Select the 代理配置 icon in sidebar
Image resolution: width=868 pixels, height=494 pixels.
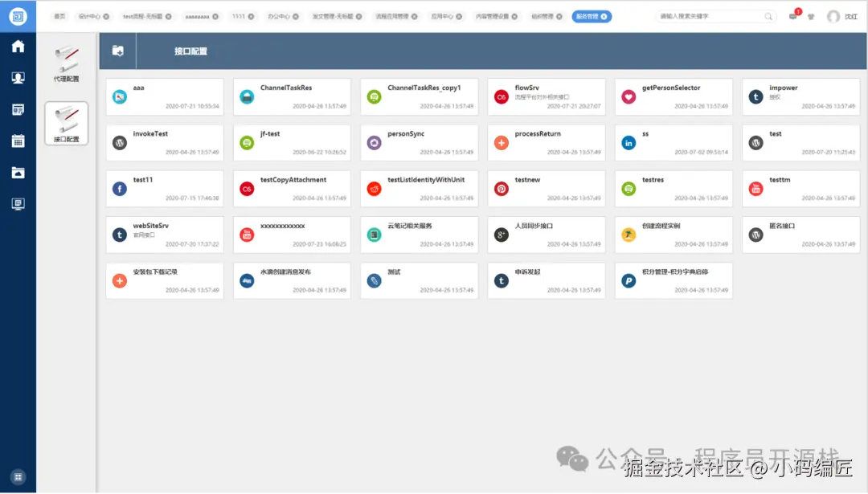point(67,60)
